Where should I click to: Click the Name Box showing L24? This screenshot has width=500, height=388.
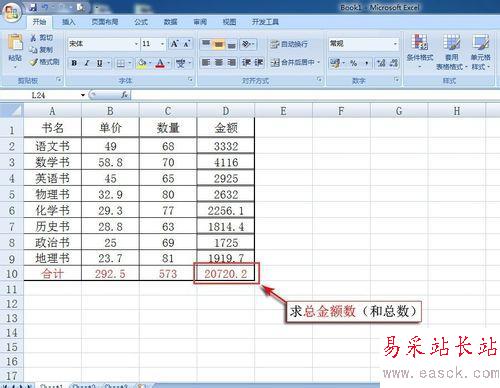pyautogui.click(x=39, y=95)
